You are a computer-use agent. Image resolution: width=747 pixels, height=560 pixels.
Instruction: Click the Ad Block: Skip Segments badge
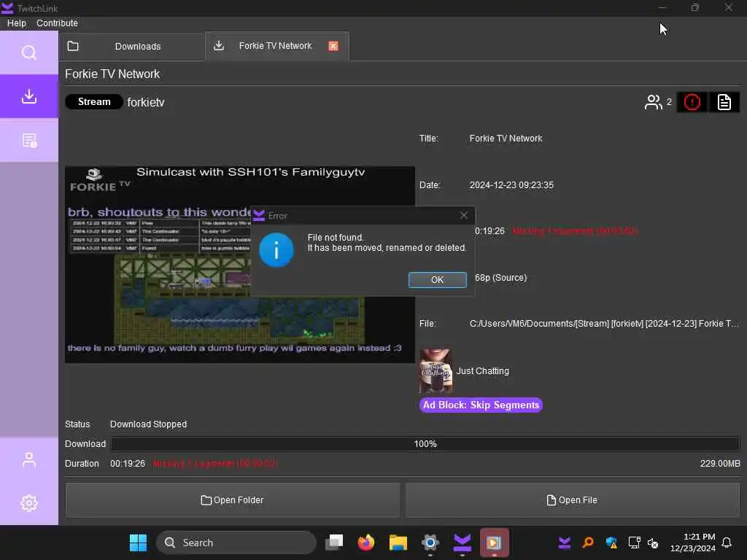click(481, 405)
